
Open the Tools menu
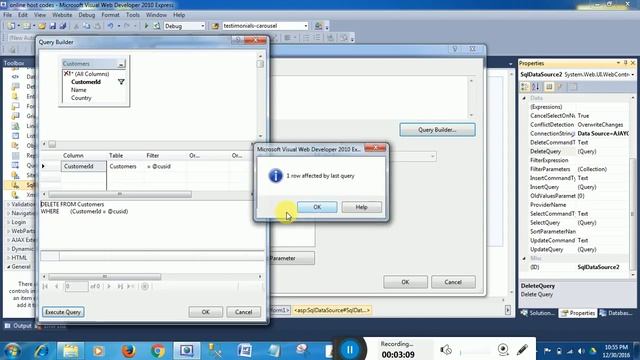(x=133, y=15)
